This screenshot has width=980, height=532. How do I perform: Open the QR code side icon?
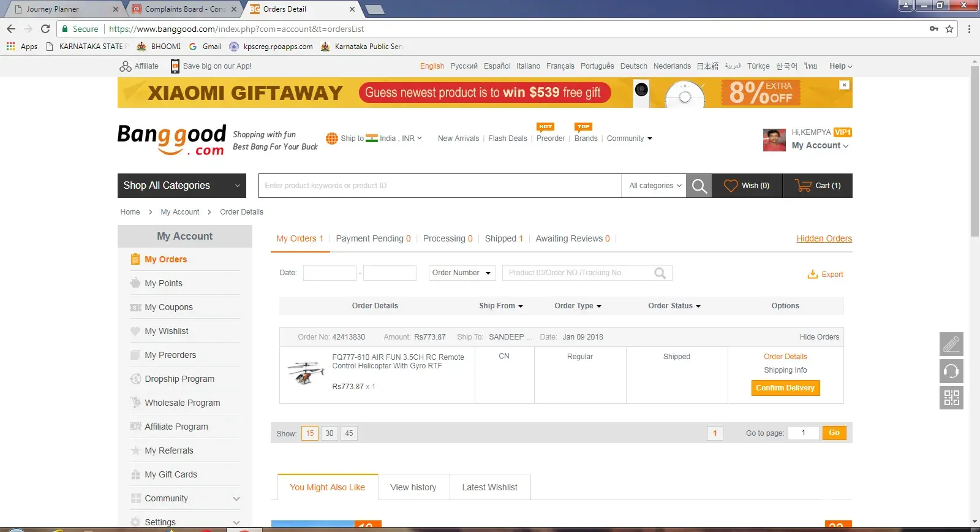(951, 398)
